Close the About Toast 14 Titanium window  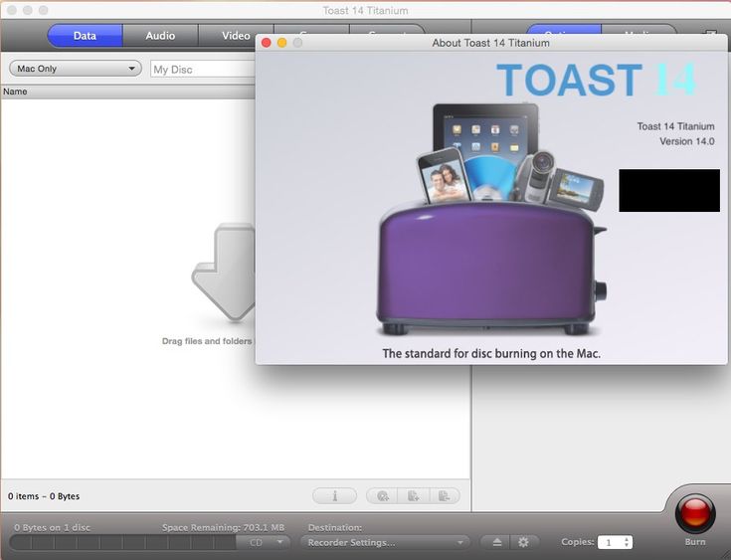click(x=267, y=43)
